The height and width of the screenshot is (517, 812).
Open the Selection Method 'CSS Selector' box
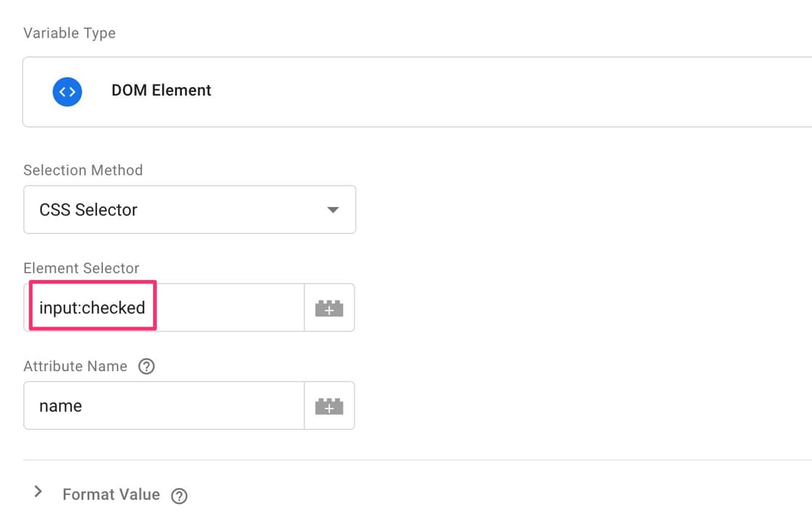(x=174, y=210)
